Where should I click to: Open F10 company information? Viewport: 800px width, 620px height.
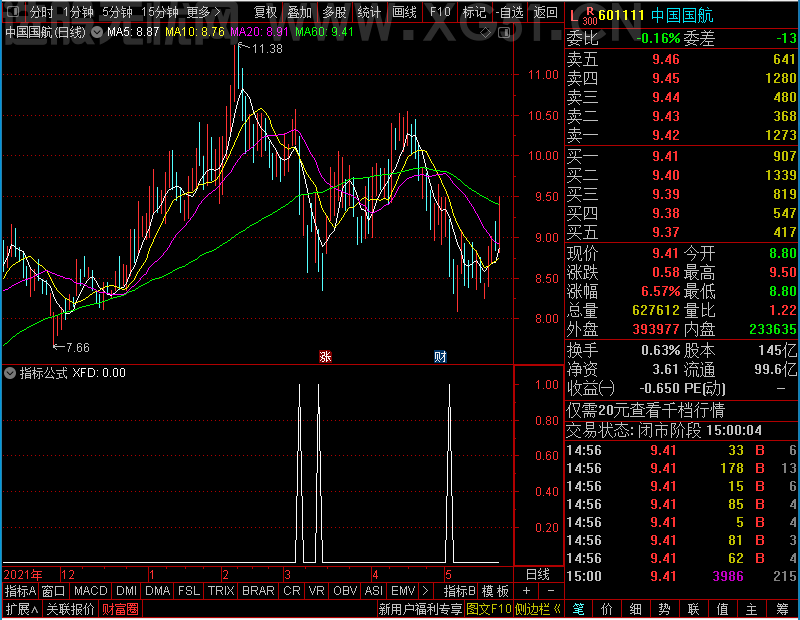pyautogui.click(x=440, y=12)
